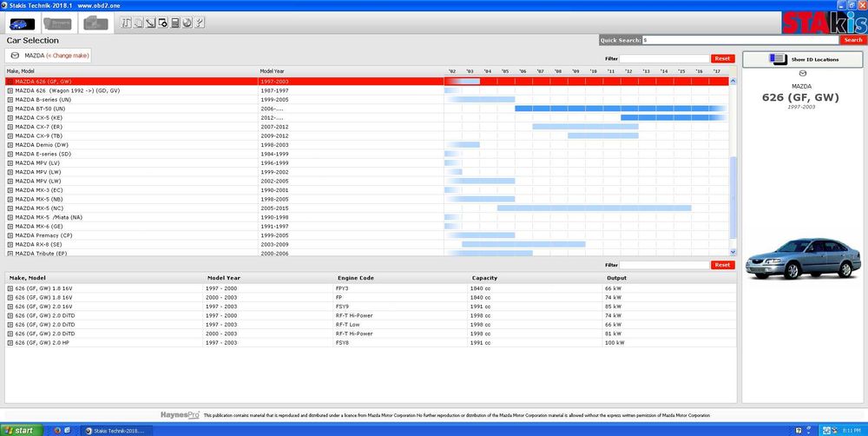Image resolution: width=868 pixels, height=436 pixels.
Task: Expand the MAZDA 626 Wagon (GD, GV) row
Action: 10,90
